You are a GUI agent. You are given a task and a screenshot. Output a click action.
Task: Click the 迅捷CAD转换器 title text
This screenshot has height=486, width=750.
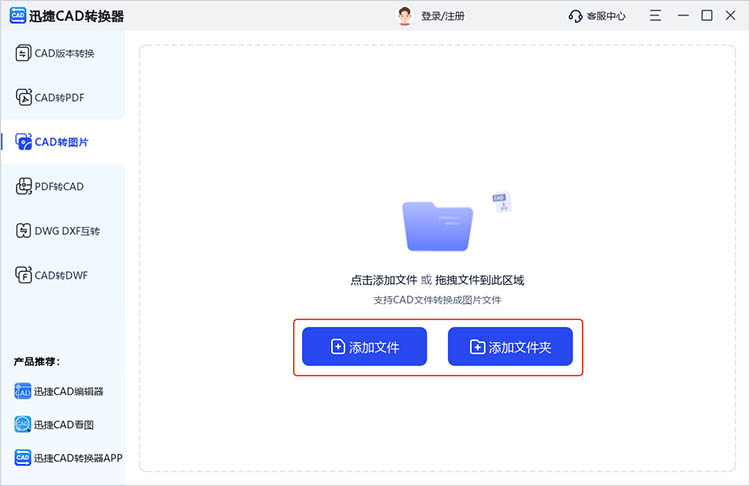click(x=76, y=16)
